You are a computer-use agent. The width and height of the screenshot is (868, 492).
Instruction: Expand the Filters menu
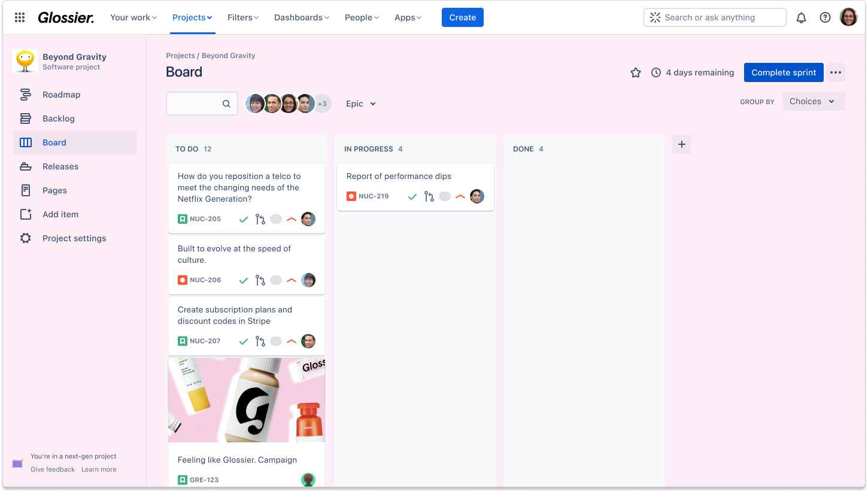click(243, 17)
